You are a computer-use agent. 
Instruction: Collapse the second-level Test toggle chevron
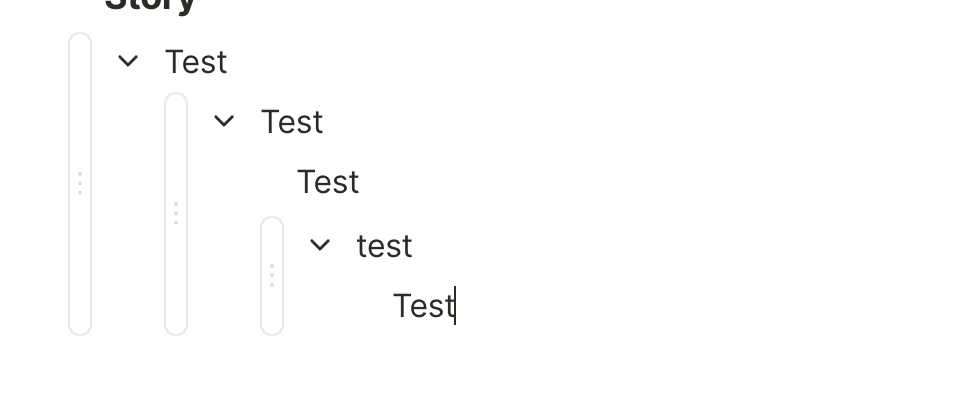click(224, 121)
